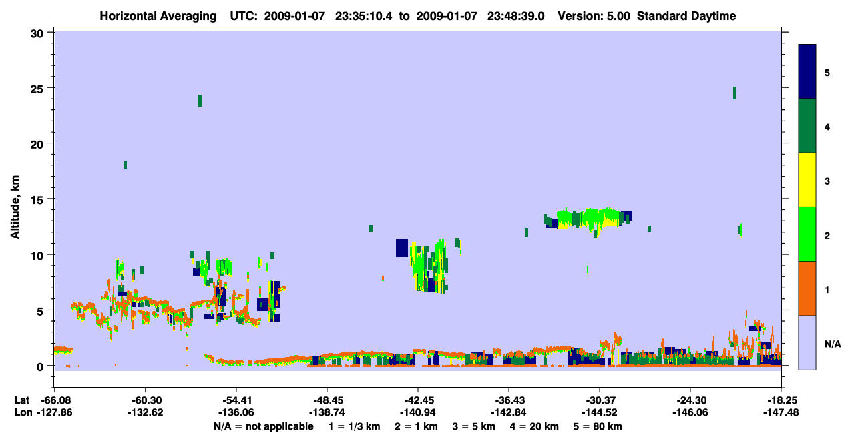Click the longitude value -142.84

(508, 413)
